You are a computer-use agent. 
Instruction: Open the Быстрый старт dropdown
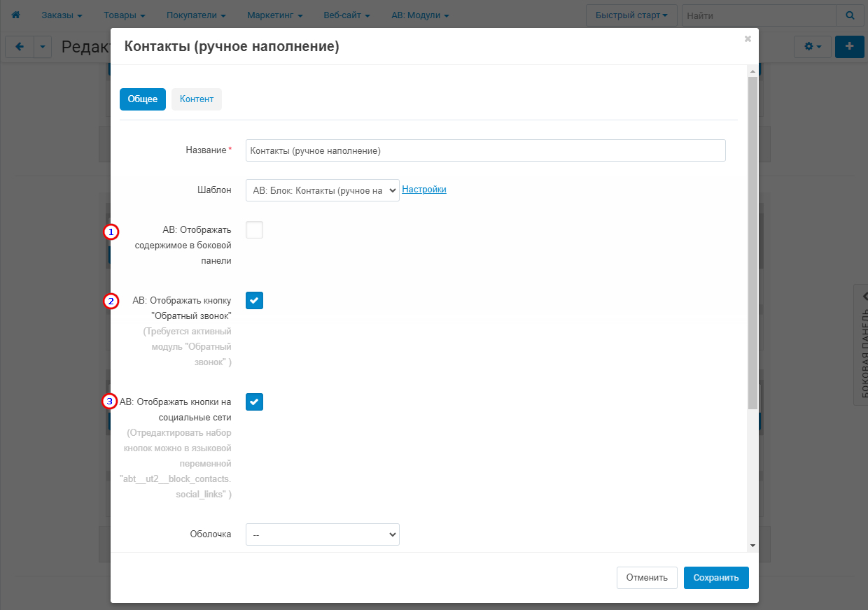coord(631,15)
